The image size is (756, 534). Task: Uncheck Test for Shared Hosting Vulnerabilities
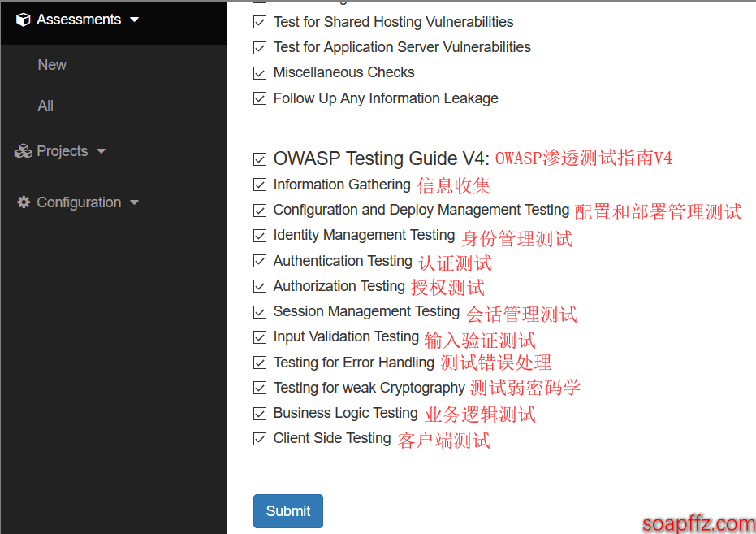click(260, 22)
